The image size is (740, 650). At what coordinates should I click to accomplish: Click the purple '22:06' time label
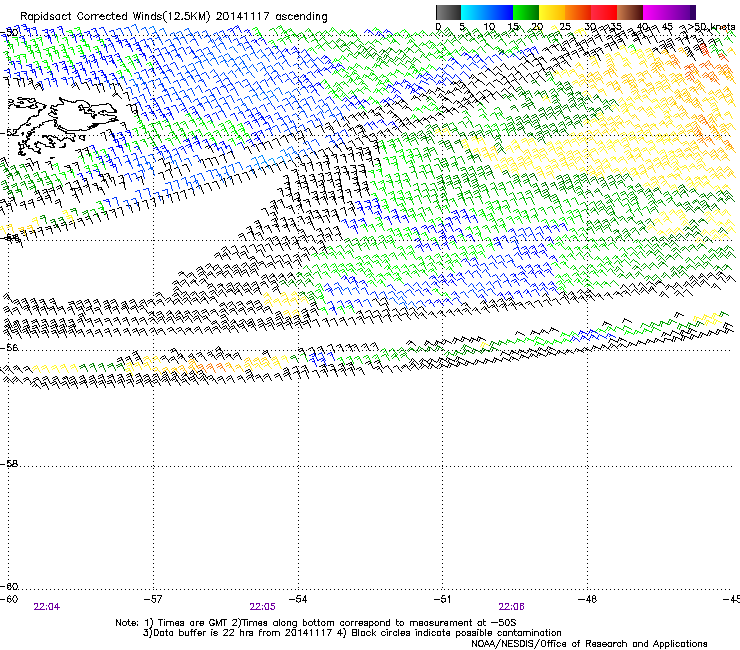click(512, 607)
